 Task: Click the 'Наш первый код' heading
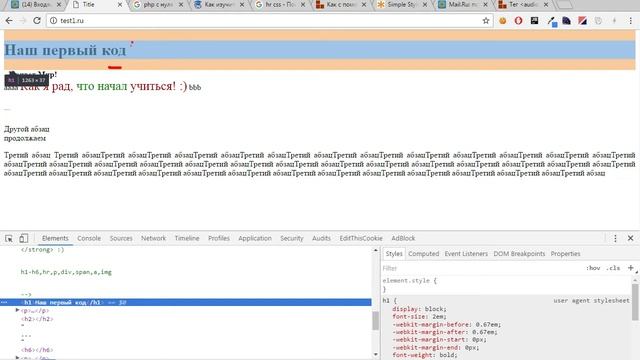(65, 50)
